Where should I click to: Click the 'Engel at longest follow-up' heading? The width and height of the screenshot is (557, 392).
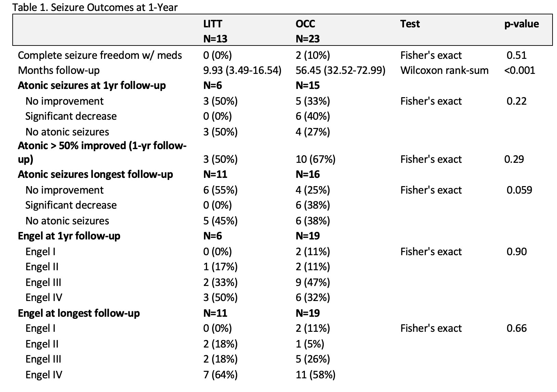coord(79,313)
